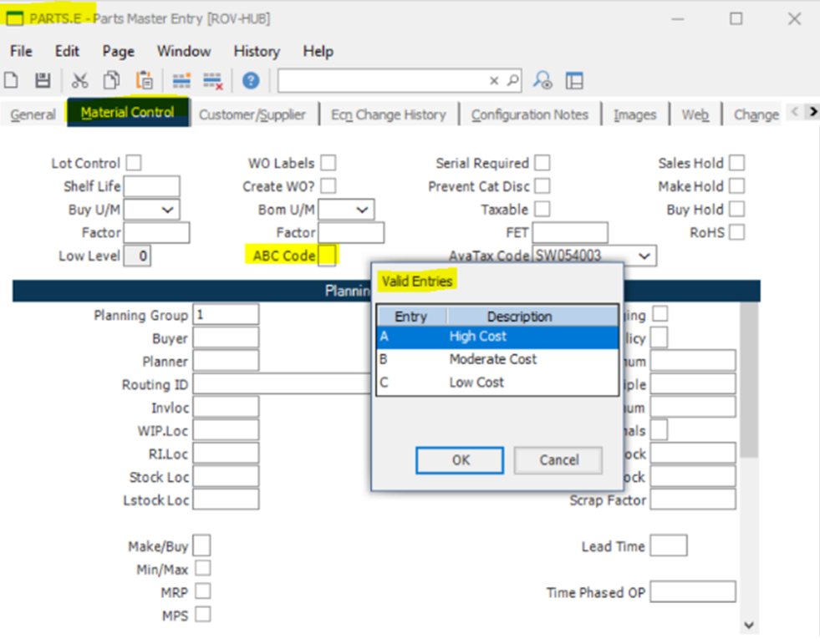Open the File menu
Screen dimensions: 820x644
[21, 51]
